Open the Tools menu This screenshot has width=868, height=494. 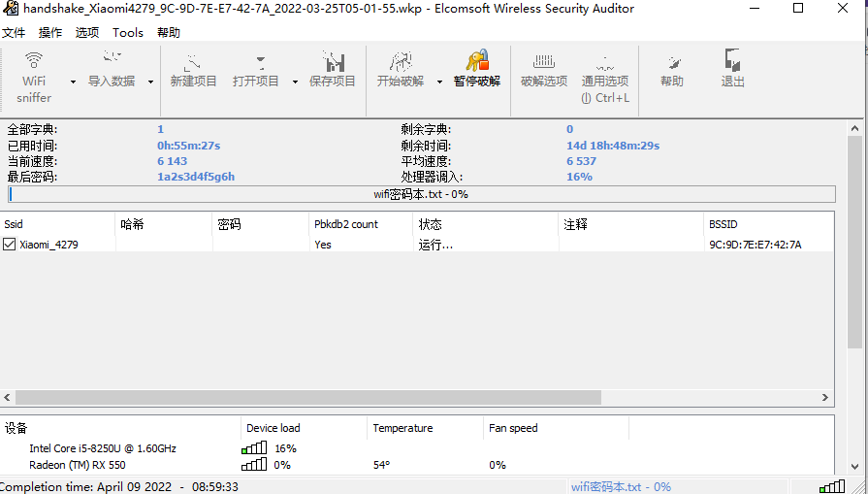(128, 33)
